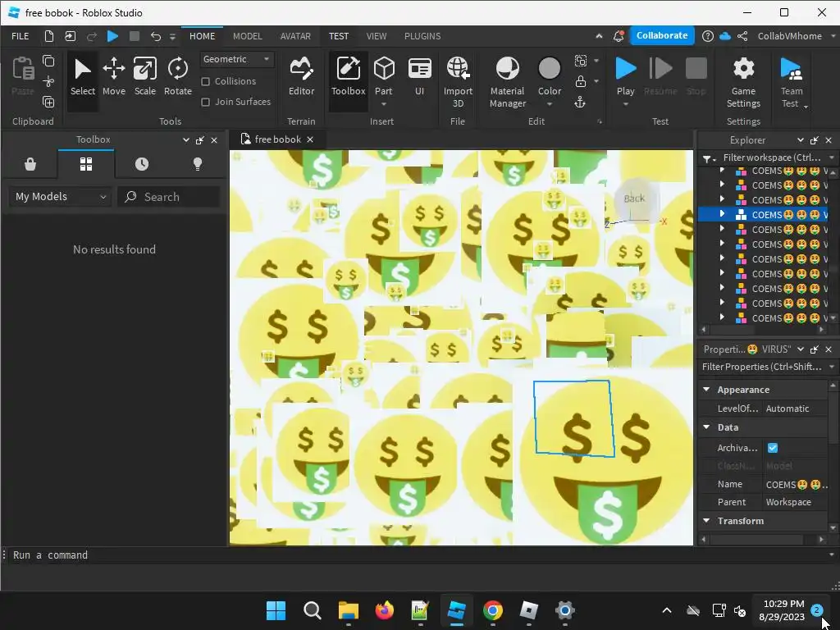Collapse the Transform section
Viewport: 840px width, 630px height.
(706, 520)
